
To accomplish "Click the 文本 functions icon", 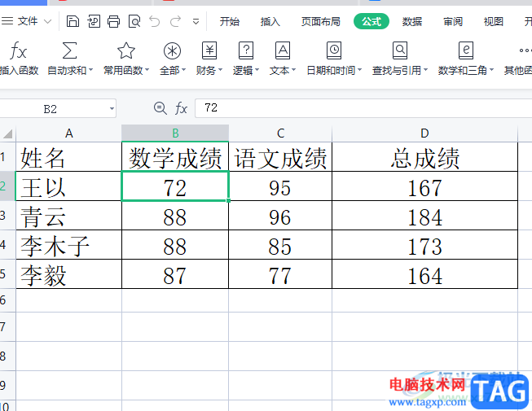I will [x=283, y=50].
